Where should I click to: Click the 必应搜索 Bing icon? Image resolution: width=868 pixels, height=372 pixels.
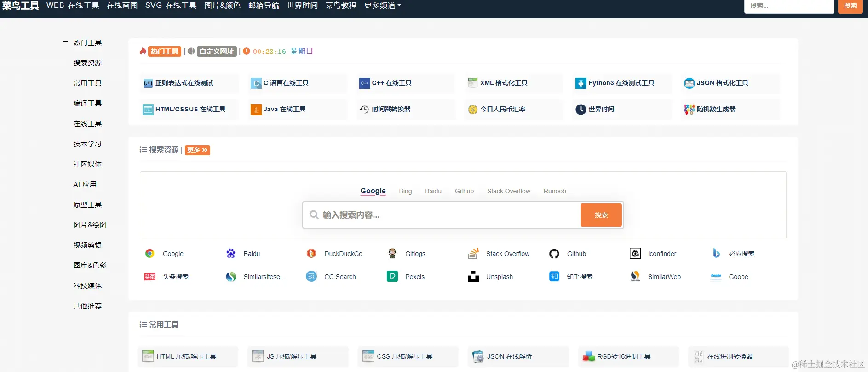(x=716, y=253)
